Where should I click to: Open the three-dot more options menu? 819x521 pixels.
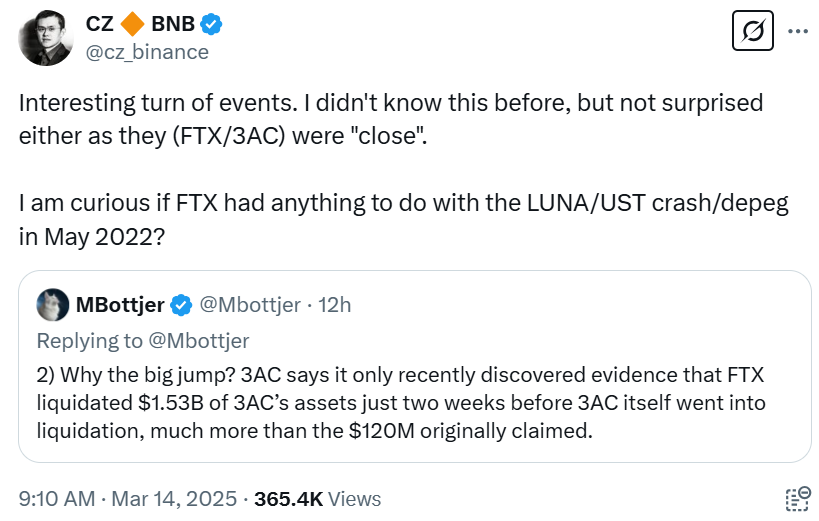point(798,31)
